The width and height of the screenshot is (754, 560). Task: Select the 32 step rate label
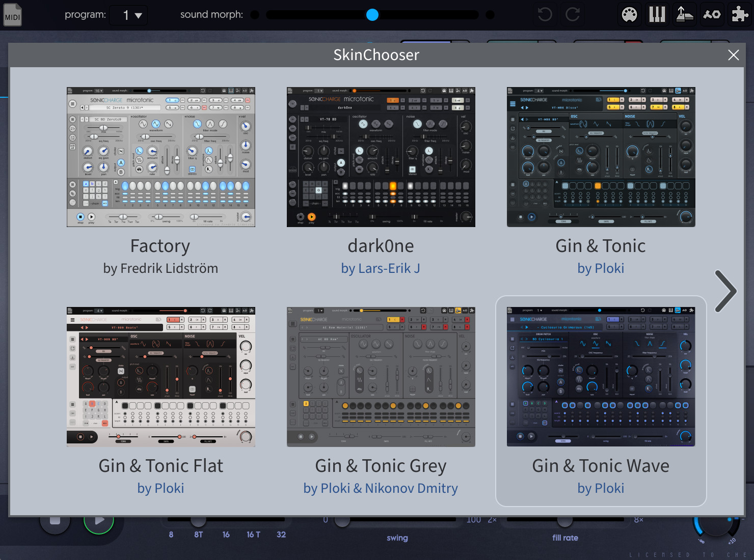pyautogui.click(x=281, y=535)
